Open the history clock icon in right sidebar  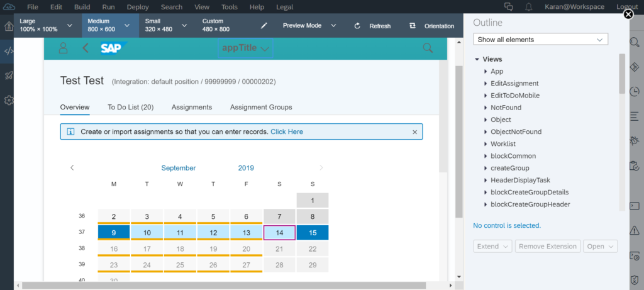tap(635, 91)
